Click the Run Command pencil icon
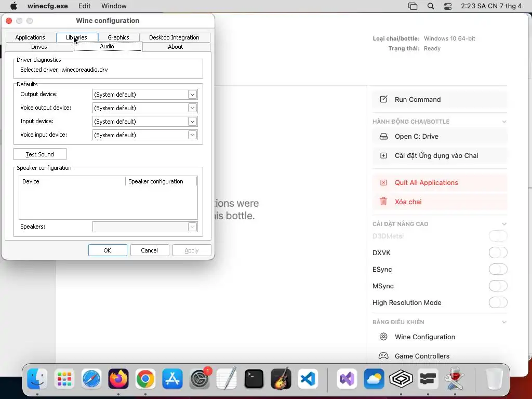This screenshot has height=399, width=532. (383, 99)
